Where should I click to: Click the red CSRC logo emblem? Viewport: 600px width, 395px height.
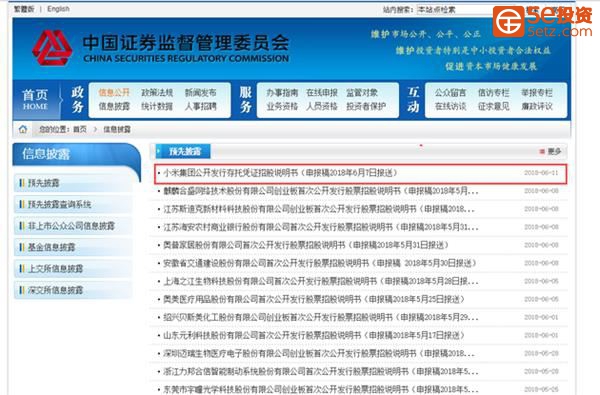pyautogui.click(x=52, y=48)
